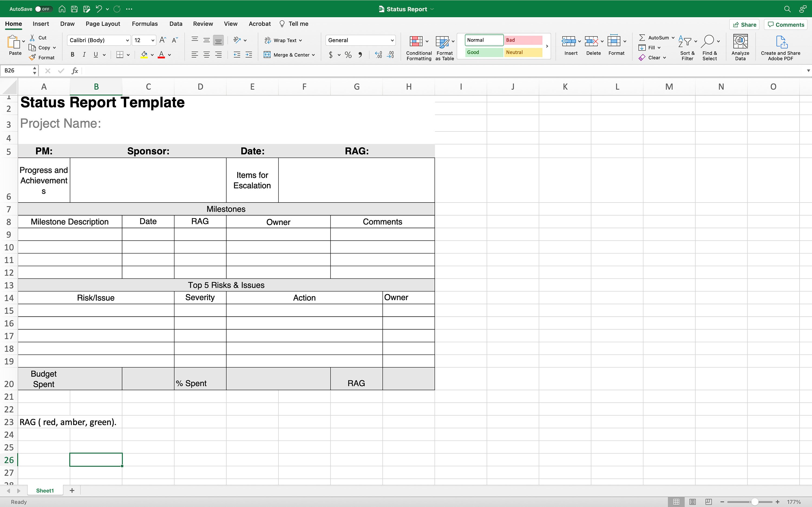812x507 pixels.
Task: Apply percent style formatting
Action: point(348,55)
